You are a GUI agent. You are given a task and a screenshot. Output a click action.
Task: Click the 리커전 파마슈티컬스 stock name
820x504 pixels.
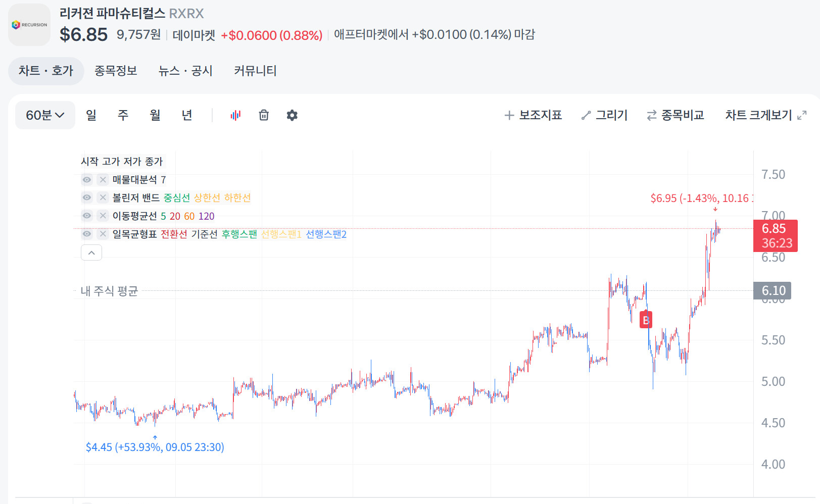(112, 14)
